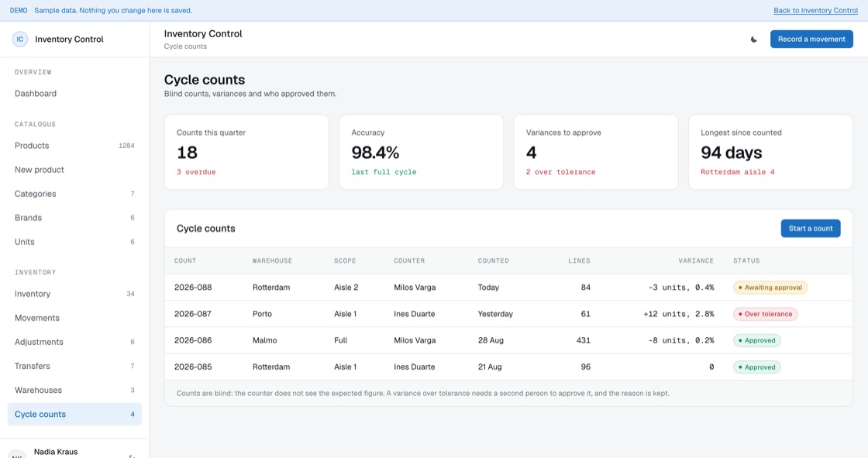Go to Warehouses

74,390
